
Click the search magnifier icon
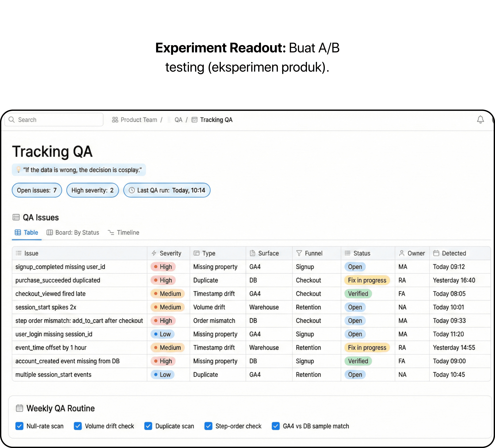tap(12, 120)
